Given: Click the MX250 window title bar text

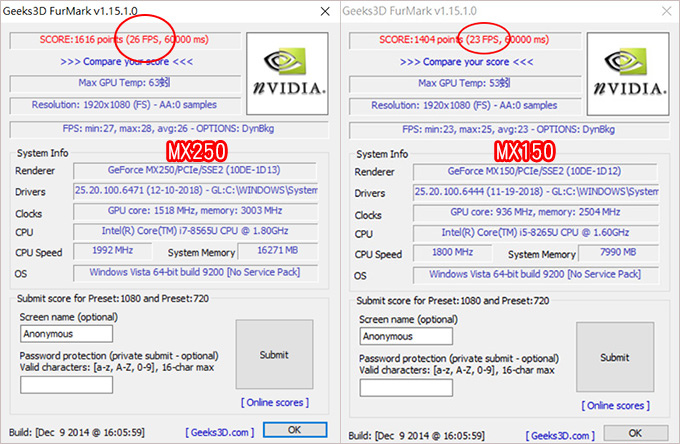Looking at the screenshot, I should coord(70,11).
